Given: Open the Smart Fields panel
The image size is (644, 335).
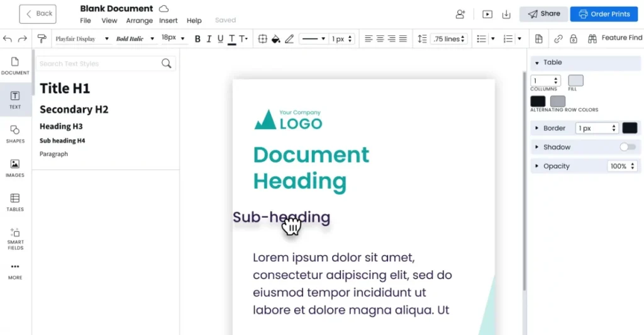Looking at the screenshot, I should click(15, 239).
